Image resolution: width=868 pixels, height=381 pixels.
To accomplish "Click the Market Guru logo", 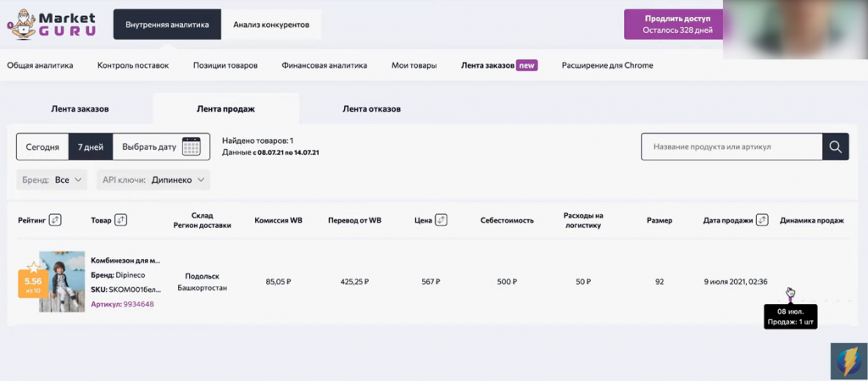I will tap(53, 24).
